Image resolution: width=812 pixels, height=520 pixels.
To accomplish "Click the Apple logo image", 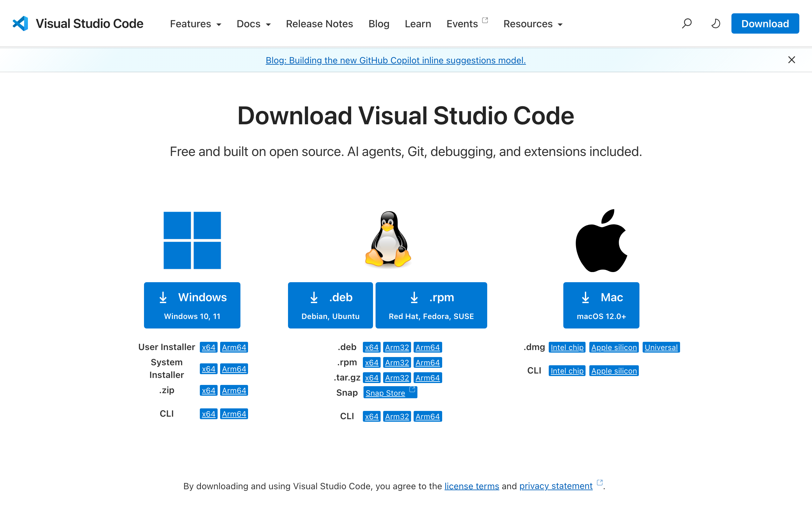I will (601, 240).
